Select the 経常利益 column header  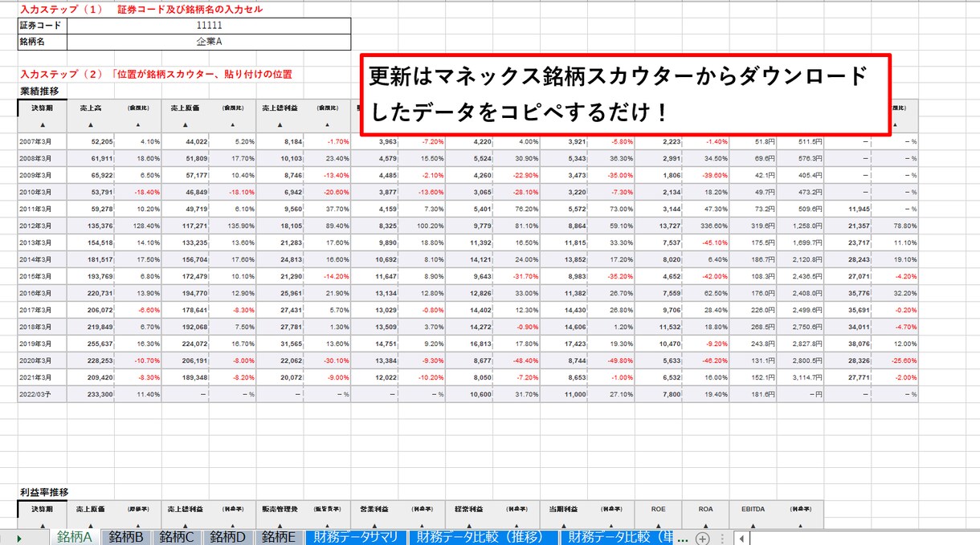469,508
